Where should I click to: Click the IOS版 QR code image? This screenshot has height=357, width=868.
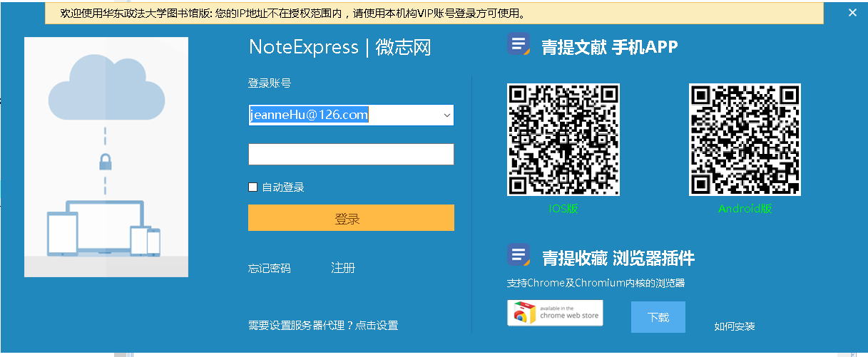pyautogui.click(x=563, y=140)
